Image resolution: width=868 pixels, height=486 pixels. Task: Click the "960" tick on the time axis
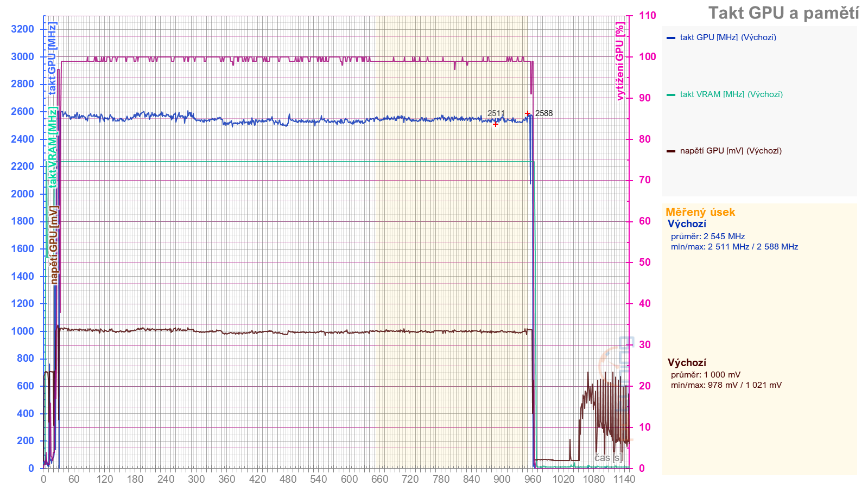click(533, 479)
